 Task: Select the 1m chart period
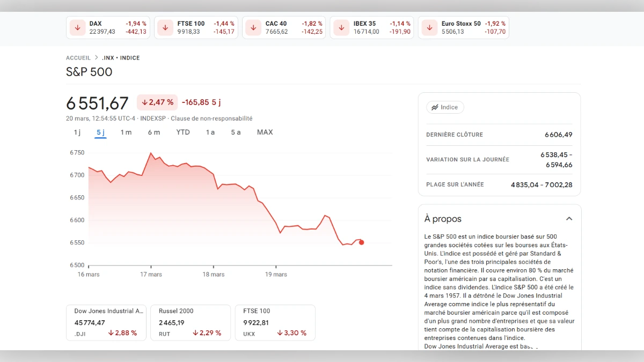[x=126, y=132]
